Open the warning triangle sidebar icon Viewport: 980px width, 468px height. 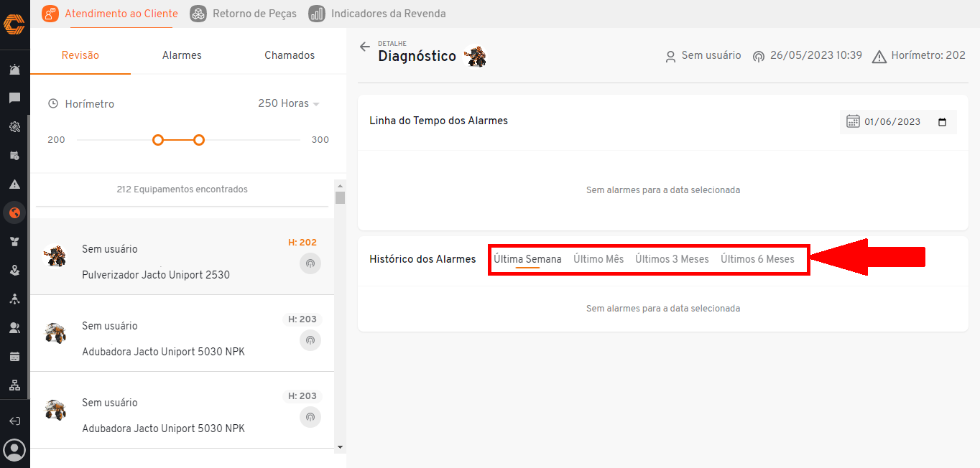[14, 184]
